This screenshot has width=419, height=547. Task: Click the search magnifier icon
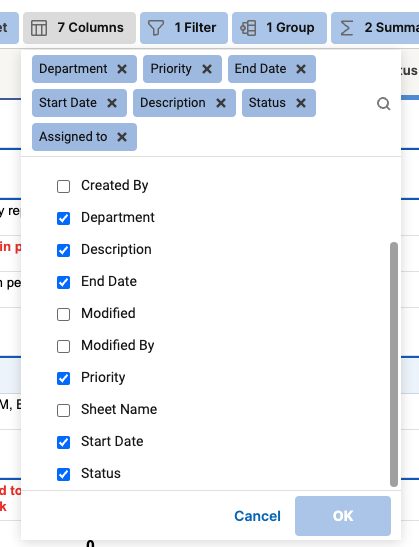pos(384,104)
